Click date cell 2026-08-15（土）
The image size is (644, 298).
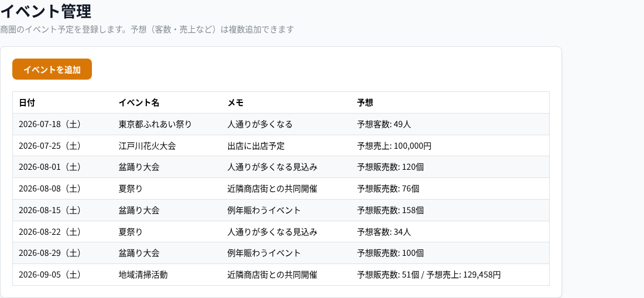(x=50, y=210)
